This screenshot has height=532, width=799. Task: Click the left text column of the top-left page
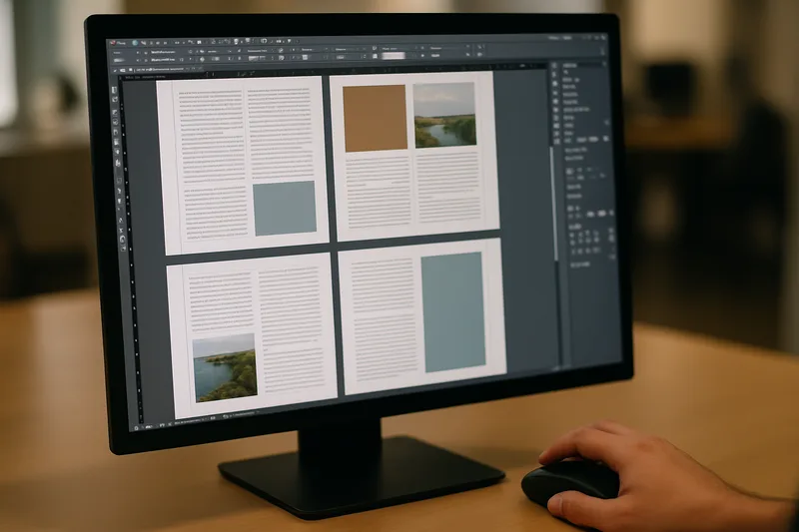click(212, 166)
